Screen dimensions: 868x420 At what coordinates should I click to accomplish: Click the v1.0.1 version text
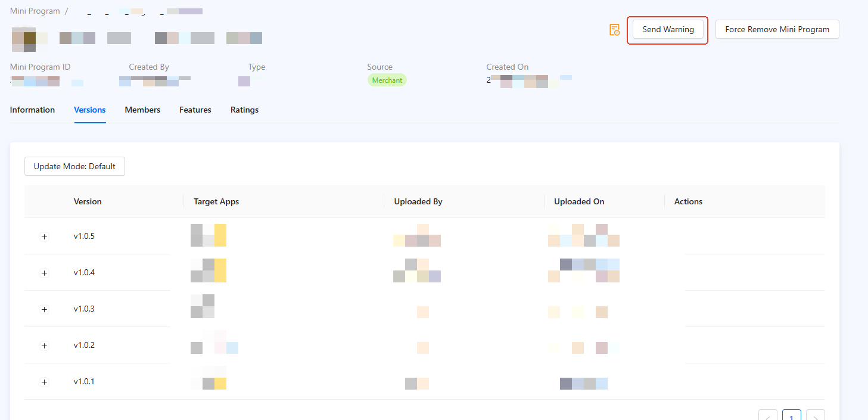pyautogui.click(x=84, y=381)
